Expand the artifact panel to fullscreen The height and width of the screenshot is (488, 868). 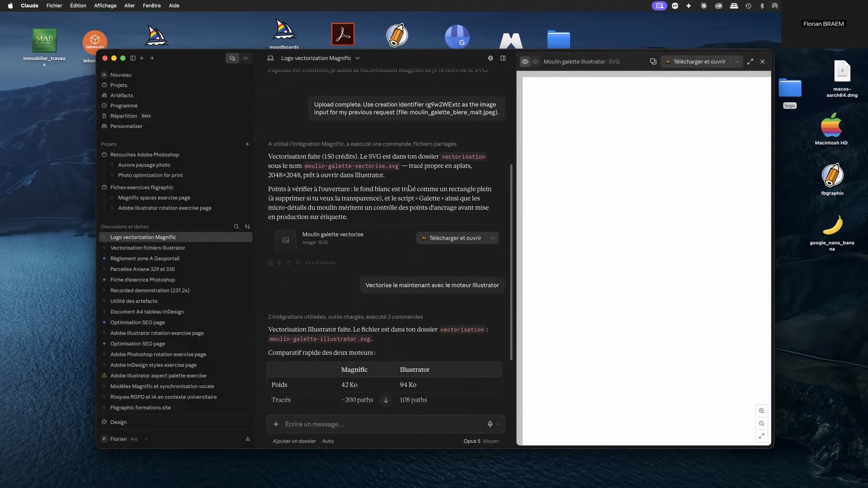[x=750, y=62]
